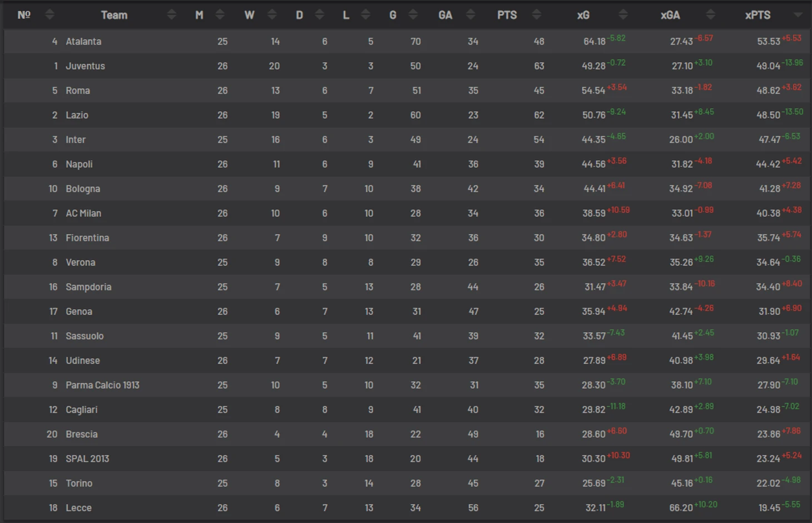Click the PTS column sort arrows
The height and width of the screenshot is (523, 812).
coord(536,15)
